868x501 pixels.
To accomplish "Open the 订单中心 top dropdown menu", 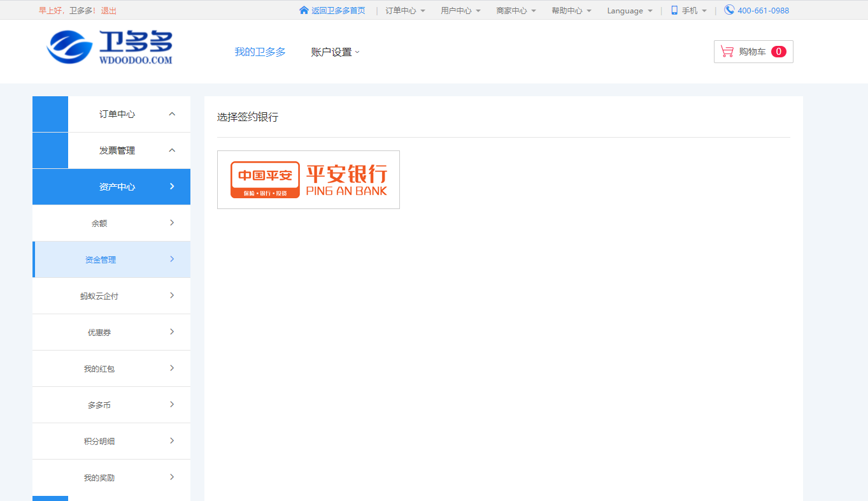I will [405, 11].
